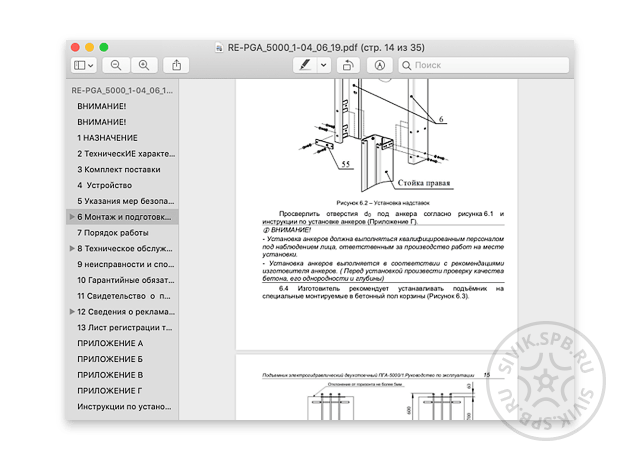The height and width of the screenshot is (463, 642).
Task: Expand the '6 Монтаж и подготовк...' section
Action: point(72,217)
